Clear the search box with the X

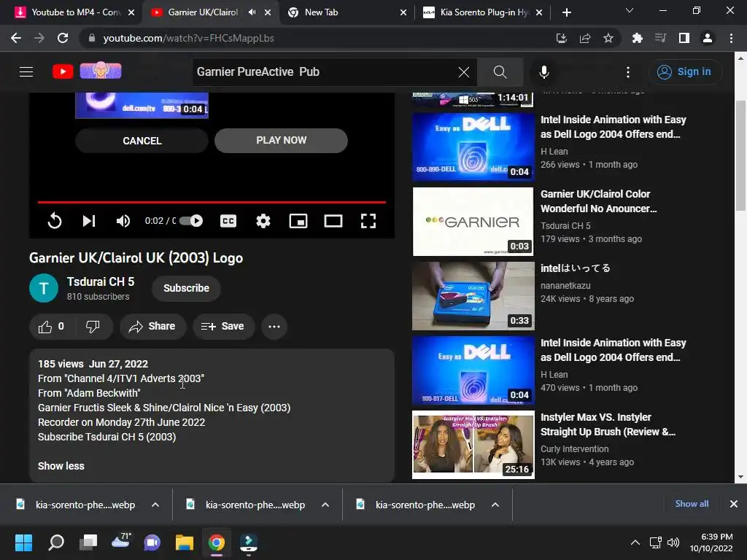point(463,72)
